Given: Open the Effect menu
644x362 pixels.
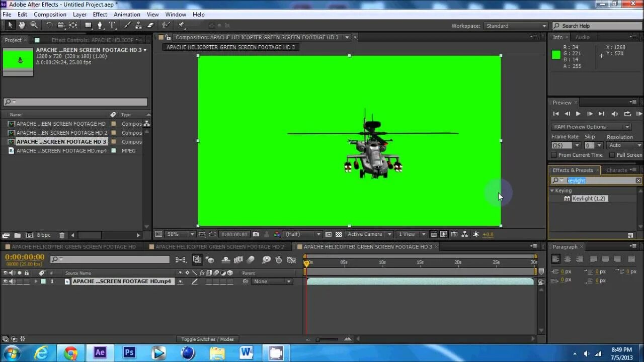Looking at the screenshot, I should click(x=100, y=15).
